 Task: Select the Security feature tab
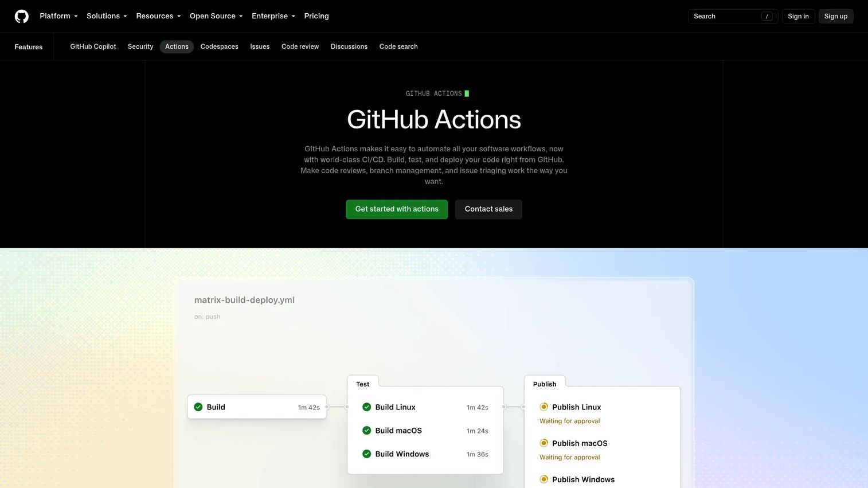(x=140, y=46)
